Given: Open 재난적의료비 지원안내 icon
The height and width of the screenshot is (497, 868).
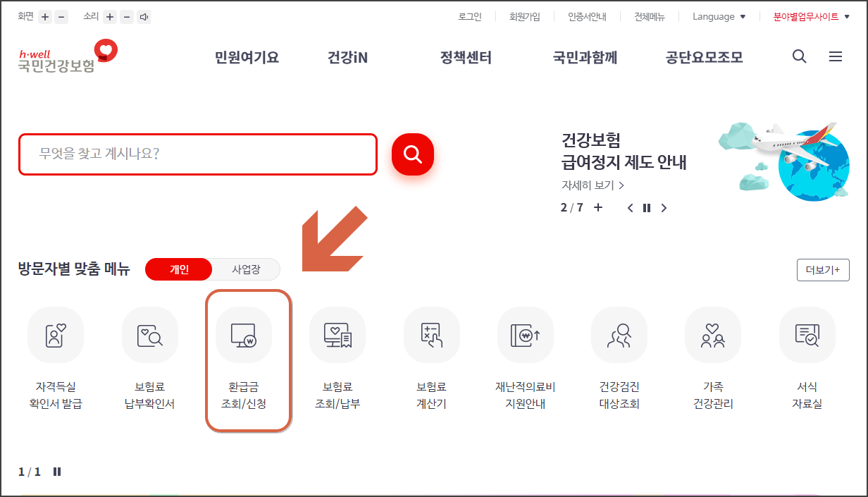Looking at the screenshot, I should point(525,352).
